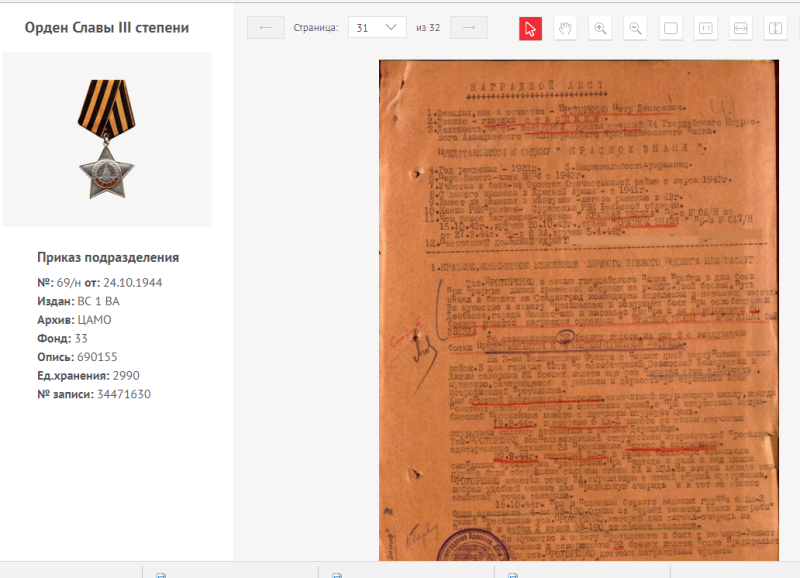Open the page number dropdown
Screen dimensions: 800x578
(x=377, y=28)
